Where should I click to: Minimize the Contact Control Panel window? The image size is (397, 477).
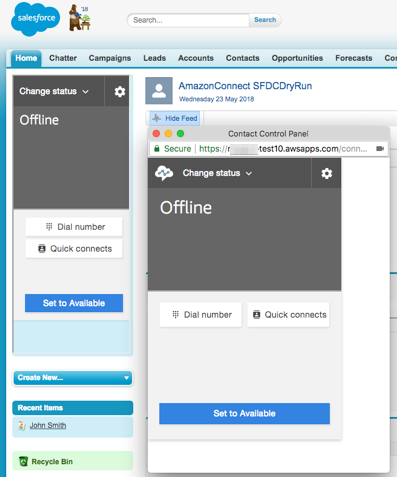168,134
